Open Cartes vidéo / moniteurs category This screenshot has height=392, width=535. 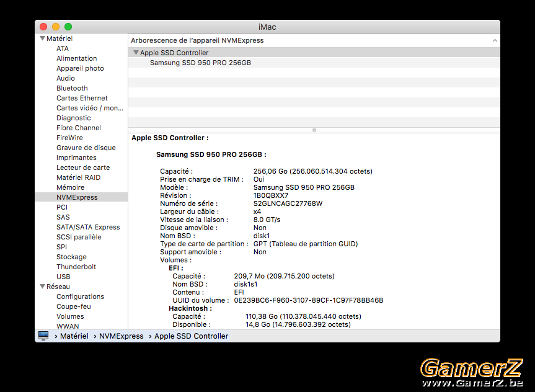click(x=90, y=107)
